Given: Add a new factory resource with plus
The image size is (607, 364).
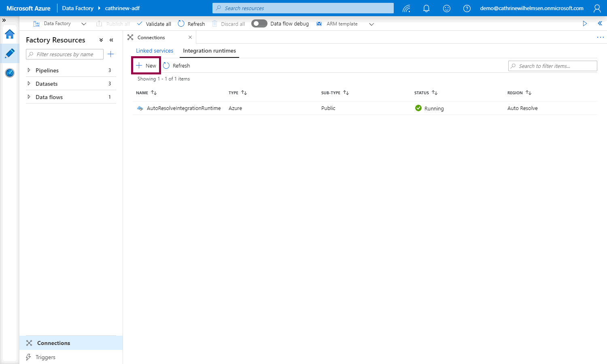Looking at the screenshot, I should click(x=110, y=54).
